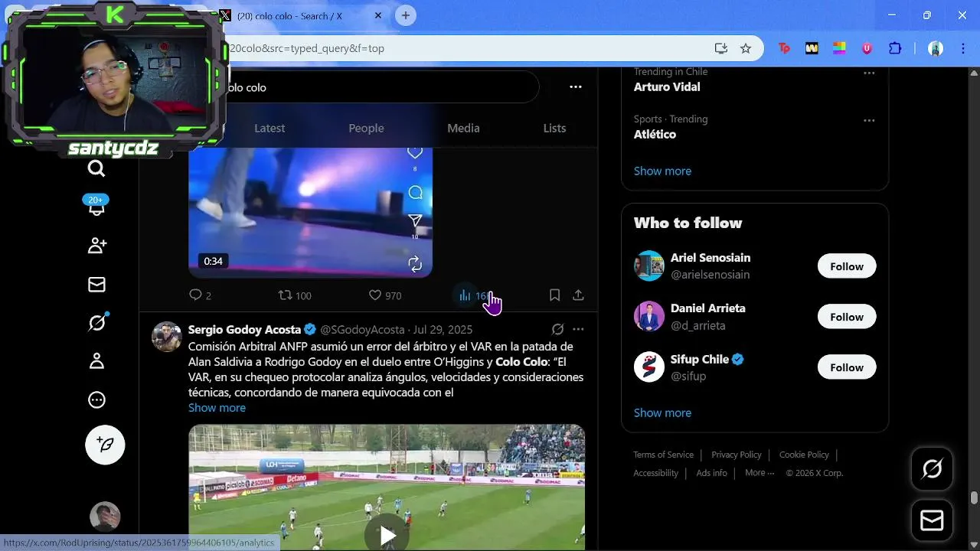980x551 pixels.
Task: Open Terms of Service link
Action: point(663,455)
